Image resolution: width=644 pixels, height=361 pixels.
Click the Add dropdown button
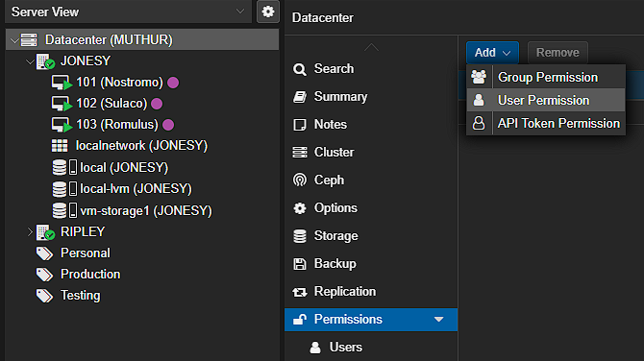tap(492, 53)
